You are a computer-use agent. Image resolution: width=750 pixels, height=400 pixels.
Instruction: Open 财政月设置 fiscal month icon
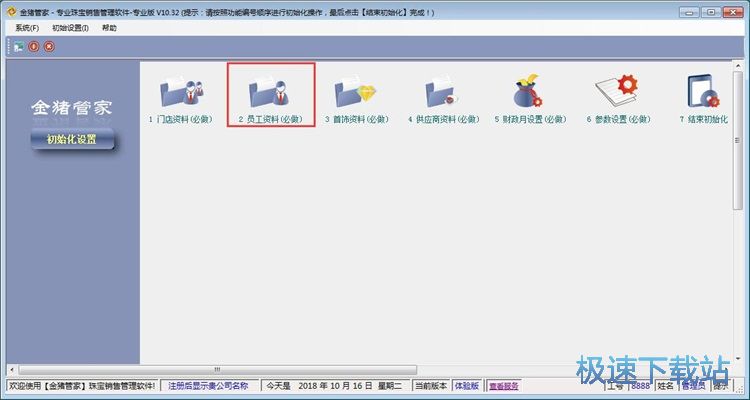(528, 91)
